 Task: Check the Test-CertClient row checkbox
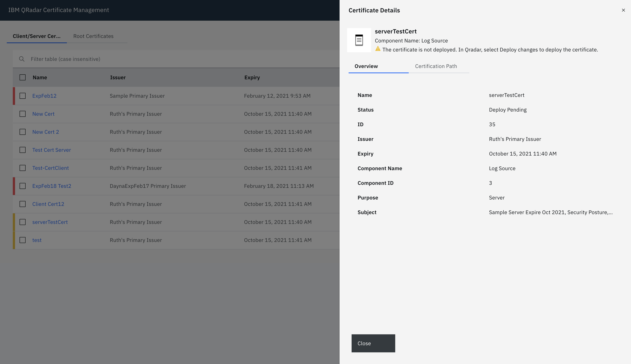click(x=23, y=168)
